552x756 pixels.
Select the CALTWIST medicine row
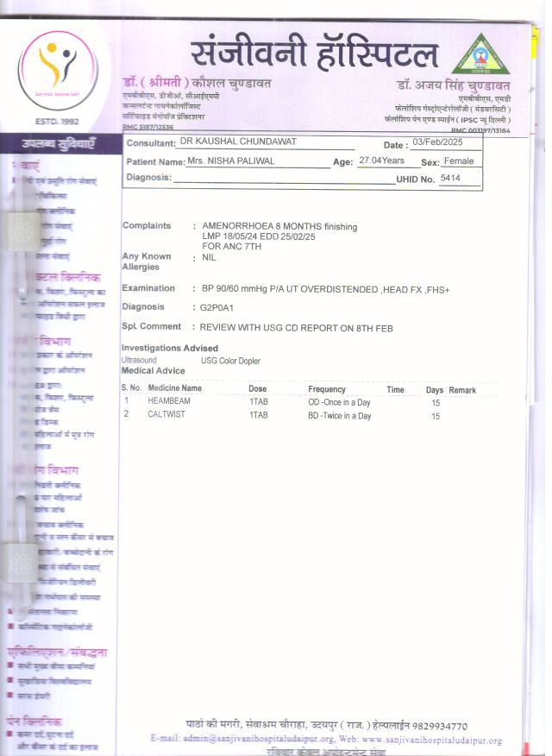(167, 415)
